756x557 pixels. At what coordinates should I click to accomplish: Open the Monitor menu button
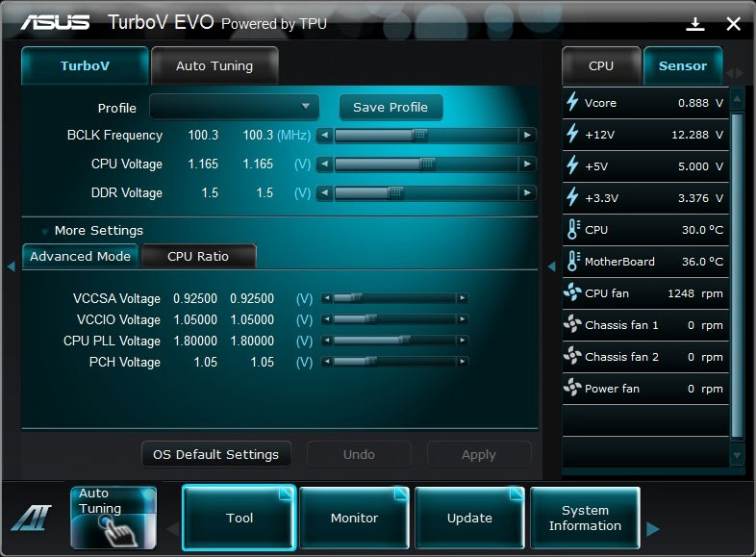click(x=354, y=518)
